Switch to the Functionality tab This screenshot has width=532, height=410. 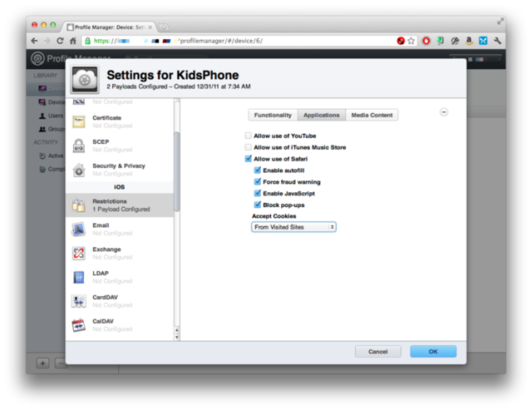[x=273, y=115]
